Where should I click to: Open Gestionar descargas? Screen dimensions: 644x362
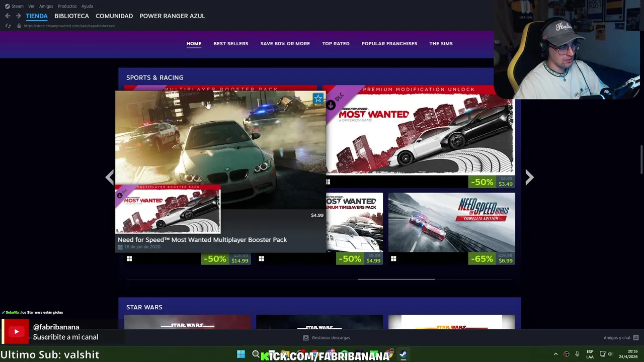(x=327, y=338)
